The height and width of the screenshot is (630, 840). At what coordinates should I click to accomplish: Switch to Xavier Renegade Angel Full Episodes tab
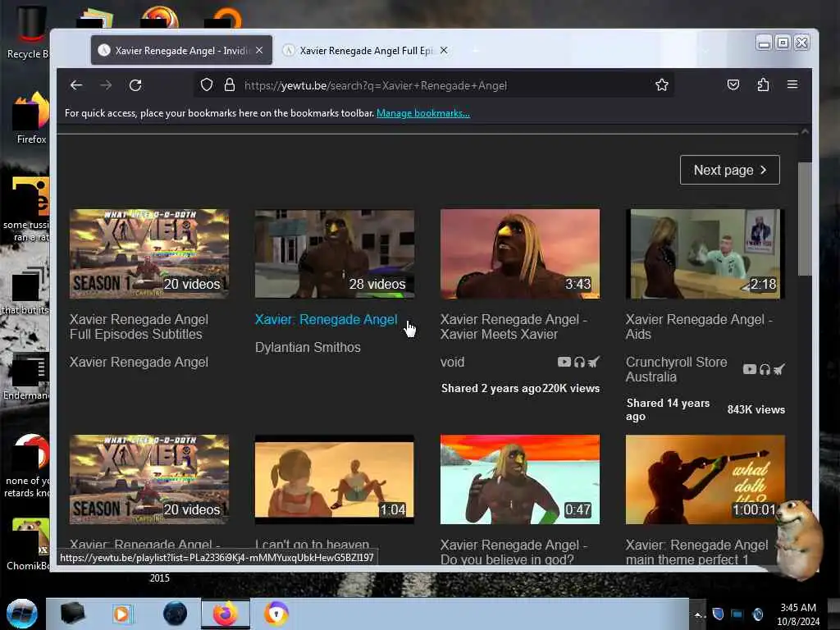pos(367,50)
